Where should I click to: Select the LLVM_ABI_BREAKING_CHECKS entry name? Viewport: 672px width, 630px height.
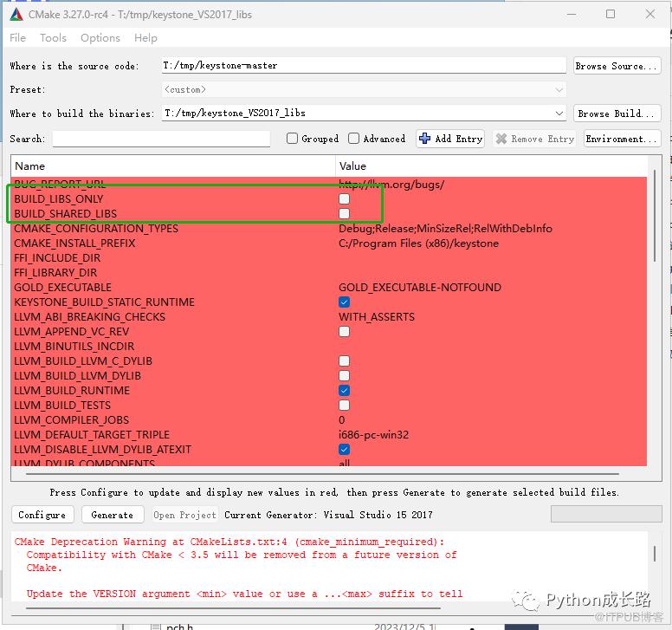(89, 317)
